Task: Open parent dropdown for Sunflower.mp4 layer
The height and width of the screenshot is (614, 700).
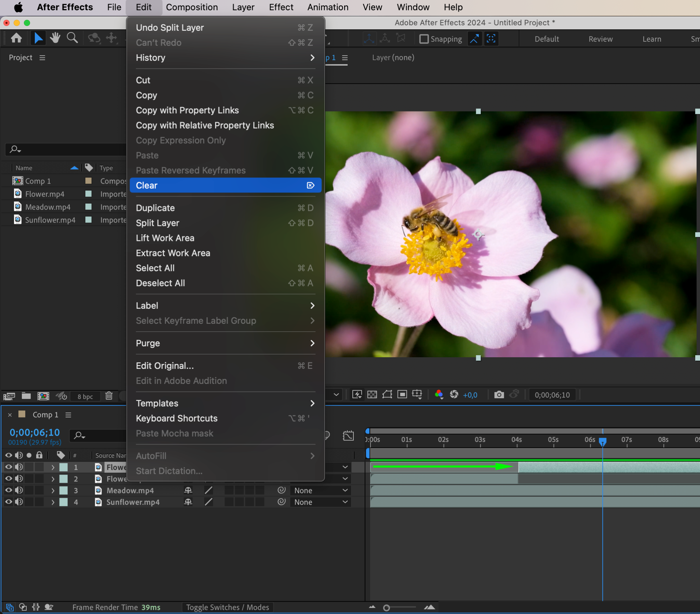Action: point(320,502)
